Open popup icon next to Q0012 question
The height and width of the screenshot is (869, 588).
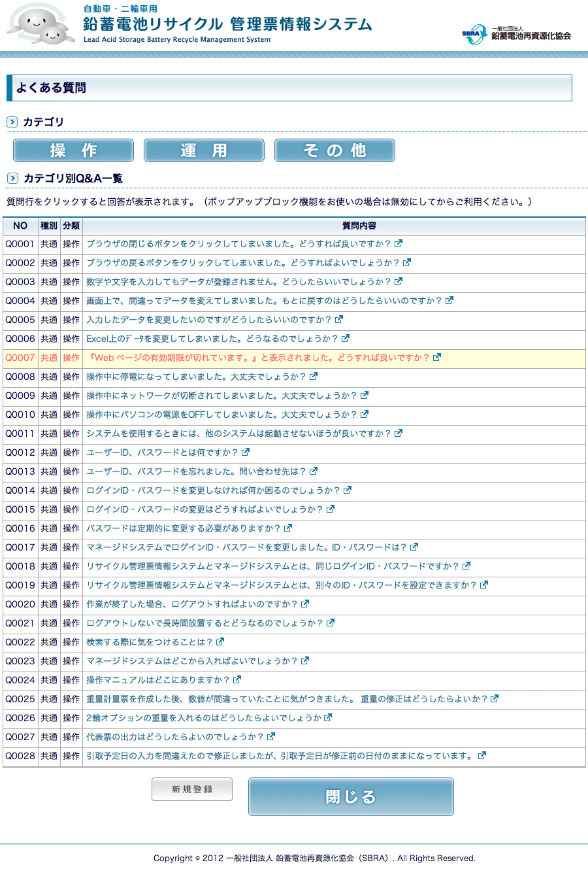click(246, 452)
